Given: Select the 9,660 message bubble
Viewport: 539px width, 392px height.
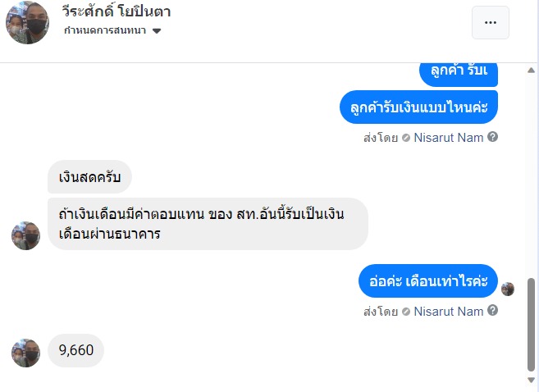Looking at the screenshot, I should tap(76, 351).
